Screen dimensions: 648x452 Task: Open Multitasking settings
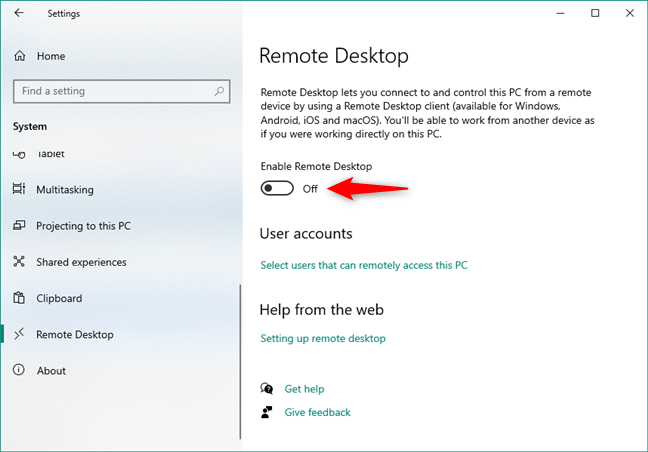(x=65, y=190)
